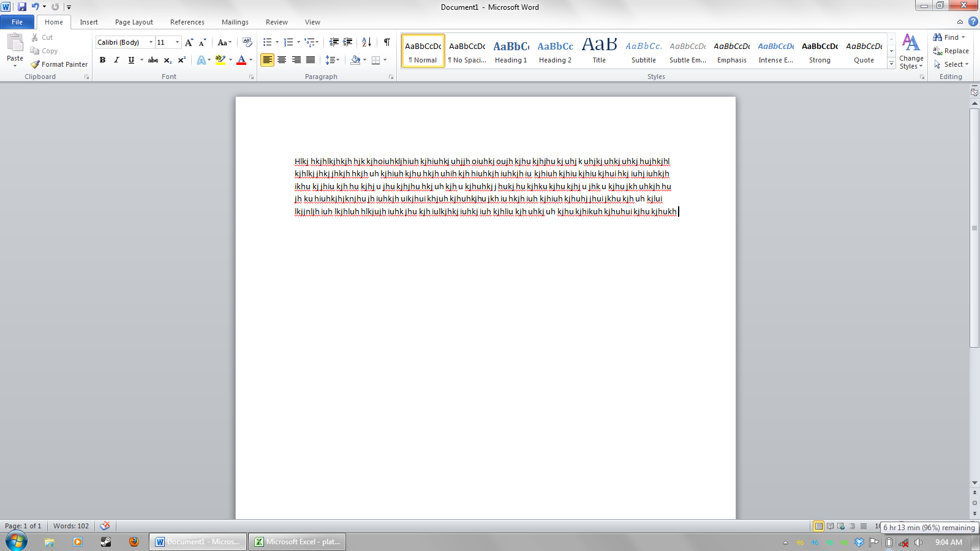Image resolution: width=980 pixels, height=551 pixels.
Task: Click the Bullets list icon
Action: tap(267, 42)
